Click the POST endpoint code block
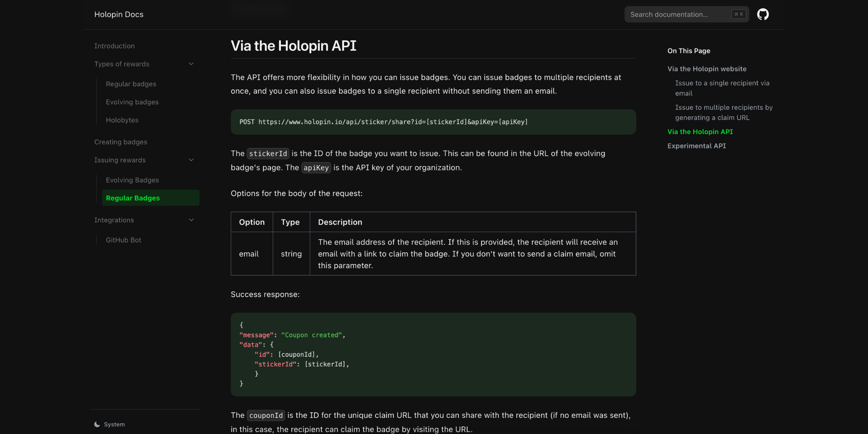 pyautogui.click(x=433, y=122)
